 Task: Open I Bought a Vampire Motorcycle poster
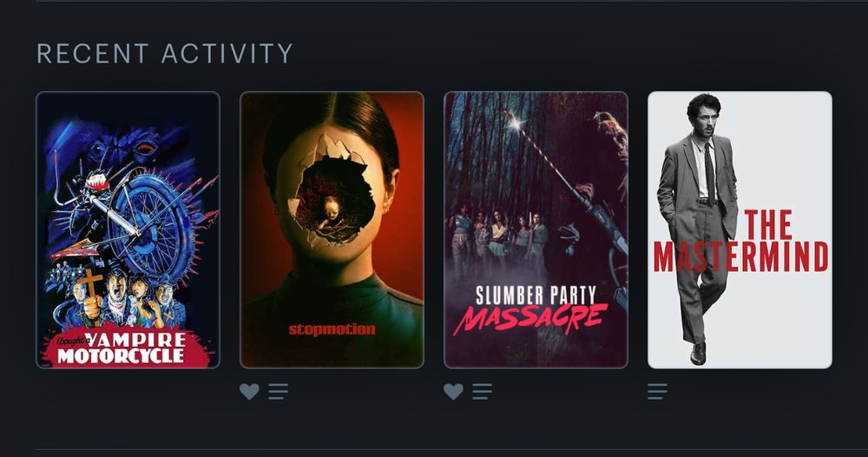click(128, 230)
